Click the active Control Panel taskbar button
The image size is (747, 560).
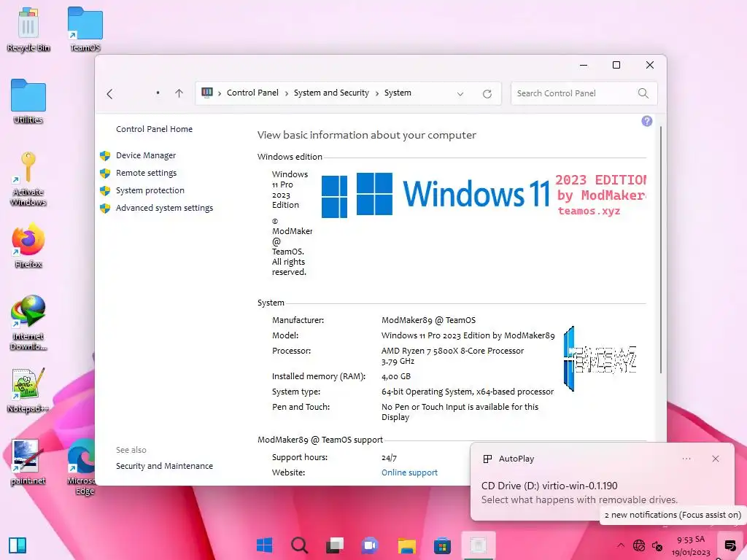(x=479, y=545)
